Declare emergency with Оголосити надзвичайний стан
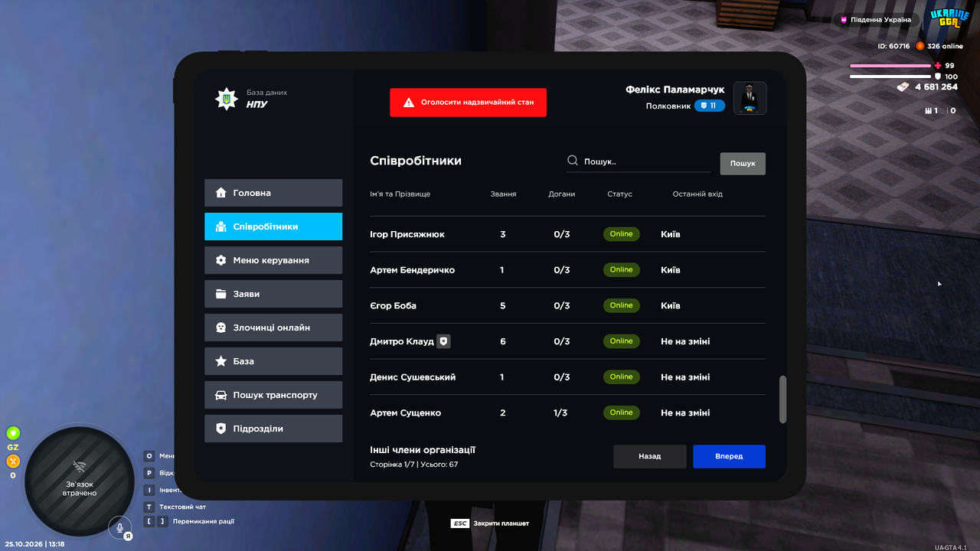Image resolution: width=980 pixels, height=551 pixels. coord(468,102)
